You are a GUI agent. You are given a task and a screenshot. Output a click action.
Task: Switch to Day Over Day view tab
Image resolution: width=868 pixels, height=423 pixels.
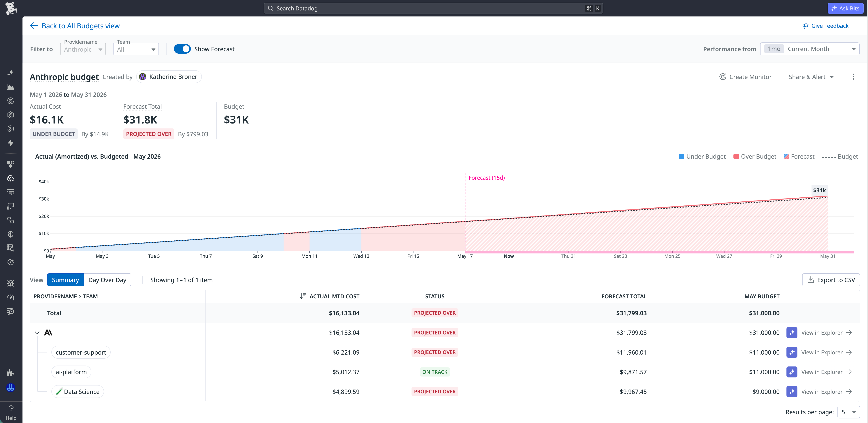click(107, 280)
